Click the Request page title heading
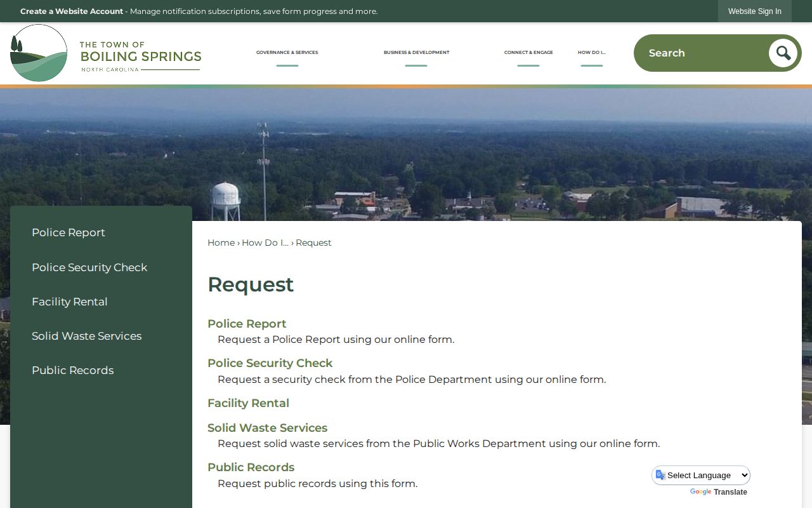Screen dimensions: 812x508 pos(251,284)
